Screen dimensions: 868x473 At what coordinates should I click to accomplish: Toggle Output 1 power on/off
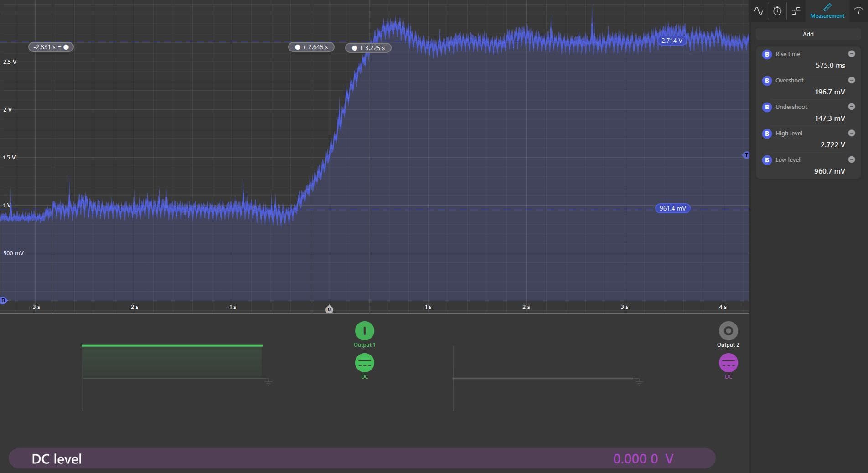click(364, 331)
